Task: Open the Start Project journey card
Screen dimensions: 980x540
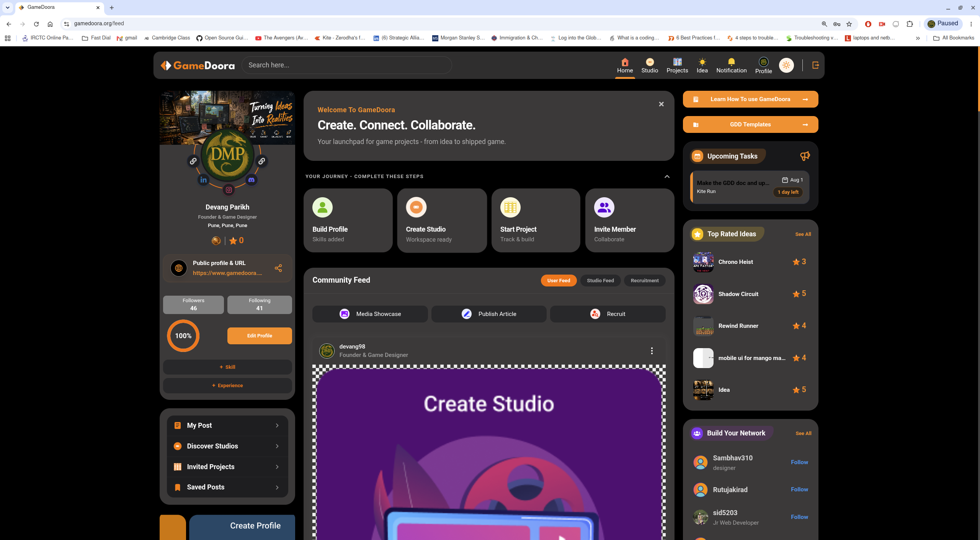Action: pyautogui.click(x=536, y=220)
